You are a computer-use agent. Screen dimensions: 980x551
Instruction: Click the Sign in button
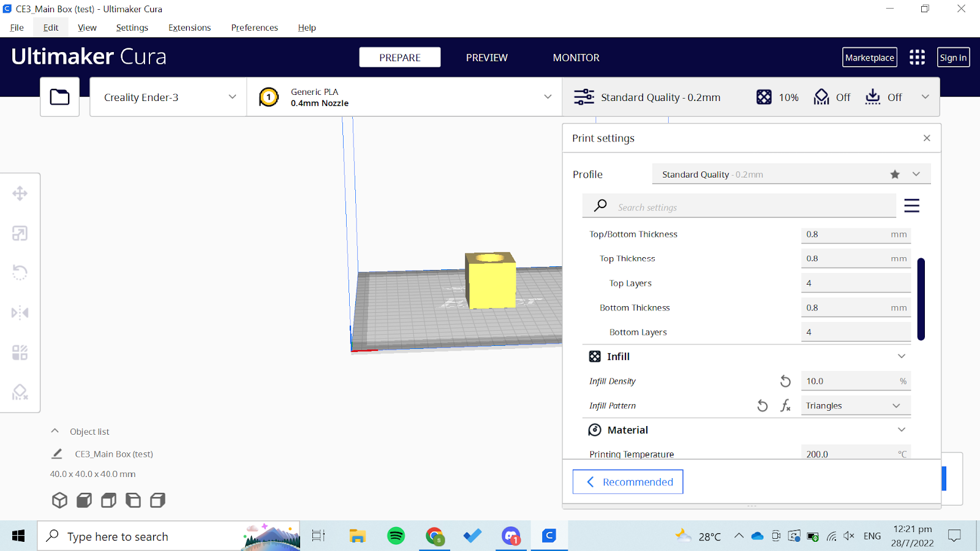[954, 58]
